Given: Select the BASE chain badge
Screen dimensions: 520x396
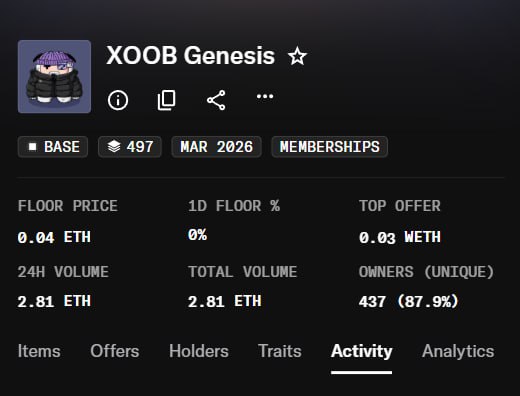Looking at the screenshot, I should [53, 147].
